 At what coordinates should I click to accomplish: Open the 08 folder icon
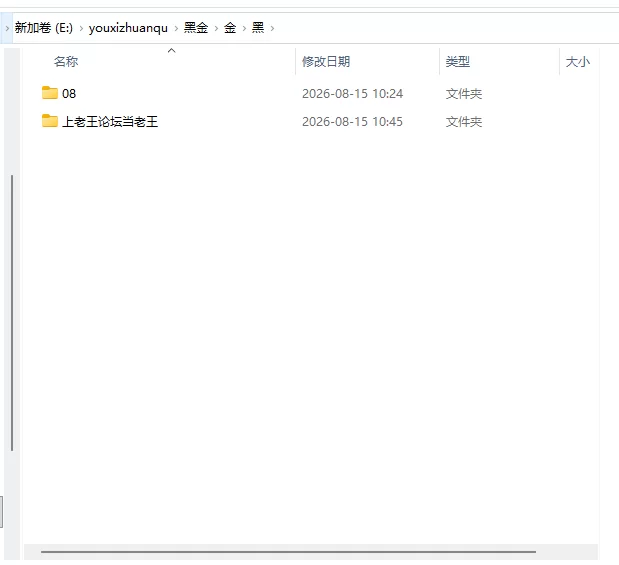pos(50,93)
